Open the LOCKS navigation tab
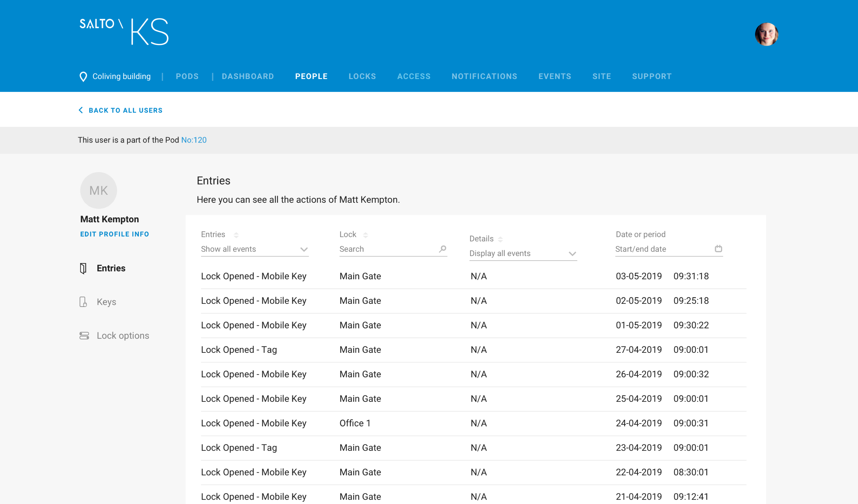The height and width of the screenshot is (504, 858). tap(362, 76)
